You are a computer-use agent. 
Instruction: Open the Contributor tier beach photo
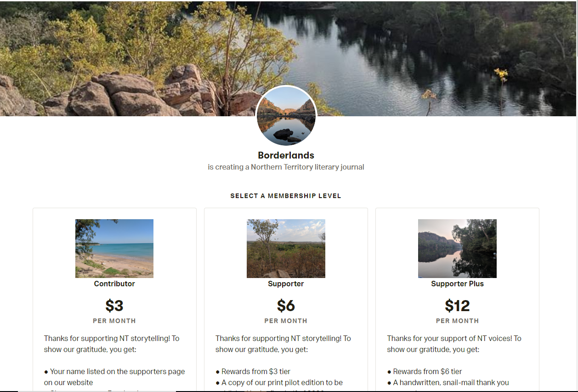114,249
